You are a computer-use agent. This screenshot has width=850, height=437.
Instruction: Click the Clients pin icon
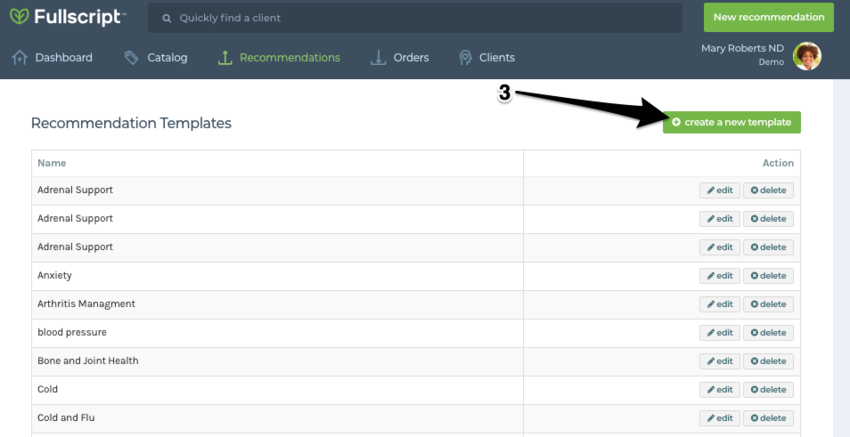(465, 58)
